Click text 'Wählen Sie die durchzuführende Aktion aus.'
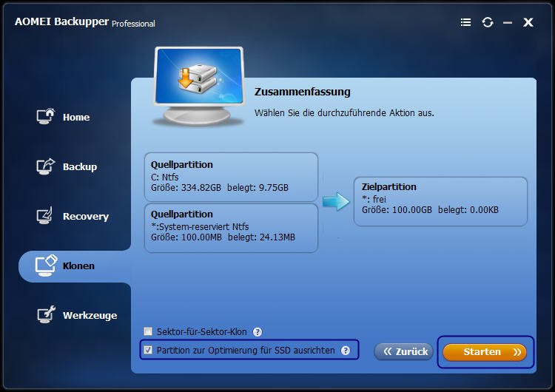The image size is (555, 392). pos(344,113)
